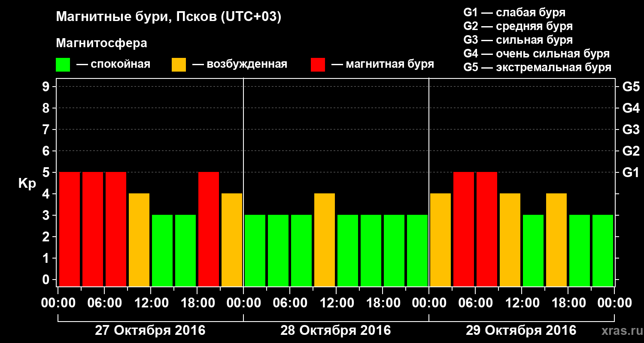
Task: Click the green 'спокойная' legend swatch
Action: 63,65
